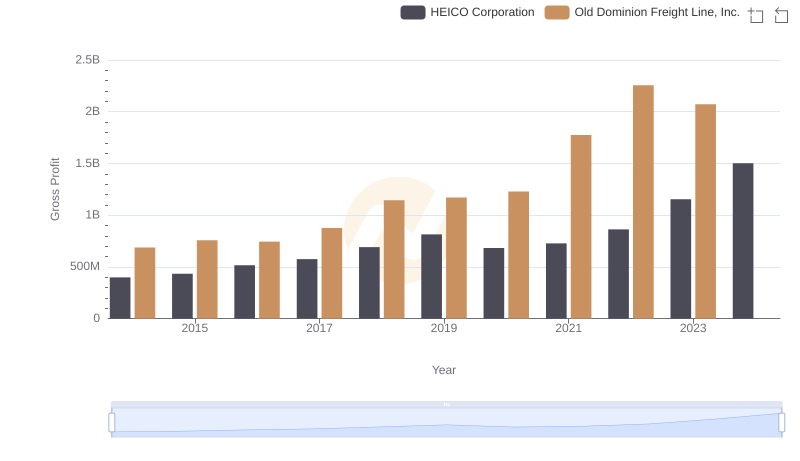800x461 pixels.
Task: Click the HEICO bar for 2017
Action: (307, 289)
